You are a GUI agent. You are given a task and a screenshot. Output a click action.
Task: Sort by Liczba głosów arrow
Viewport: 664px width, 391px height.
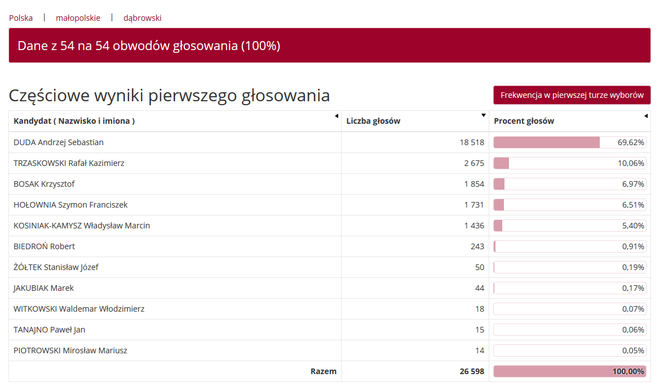coord(483,115)
